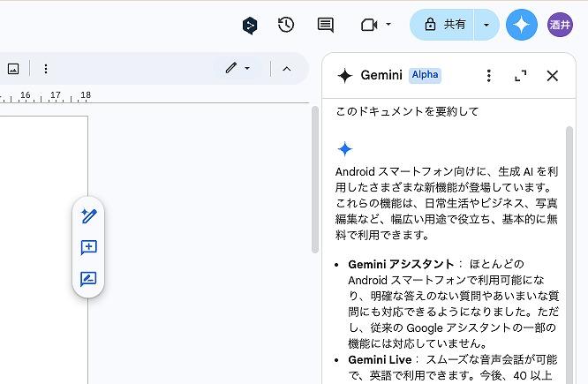Viewport: 588px width, 384px height.
Task: Click the 共有 share button
Action: pyautogui.click(x=442, y=25)
